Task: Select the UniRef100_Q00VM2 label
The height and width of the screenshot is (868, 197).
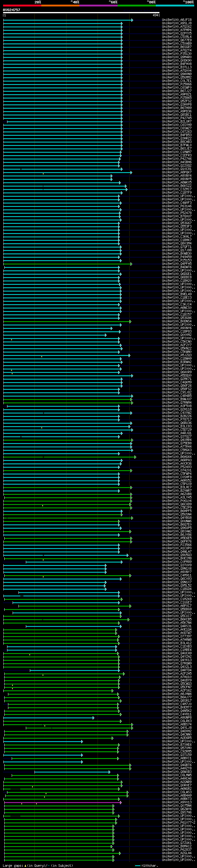Action: [x=177, y=335]
